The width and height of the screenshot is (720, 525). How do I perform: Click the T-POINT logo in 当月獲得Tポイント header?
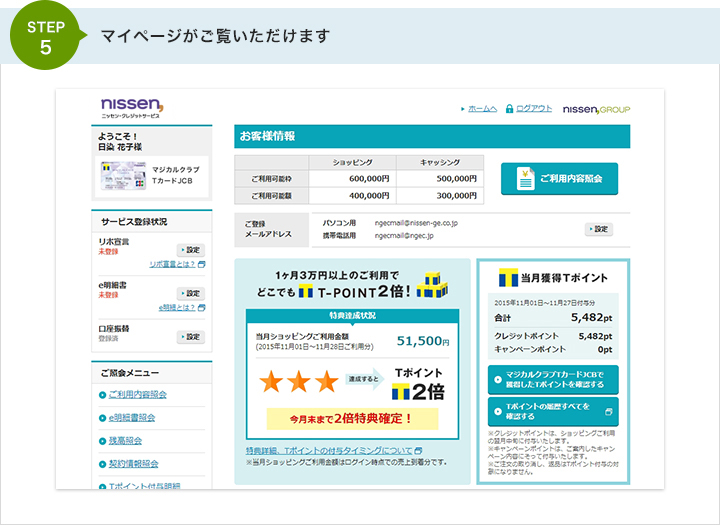click(508, 277)
